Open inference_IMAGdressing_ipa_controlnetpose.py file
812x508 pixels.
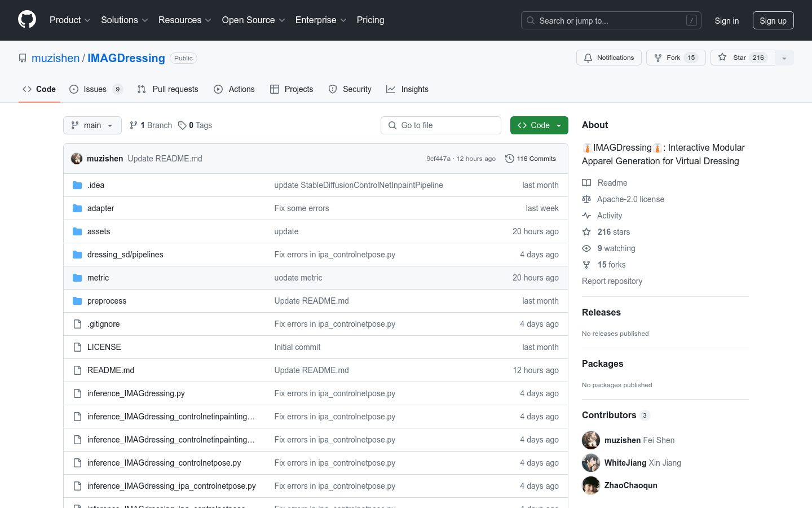tap(171, 486)
